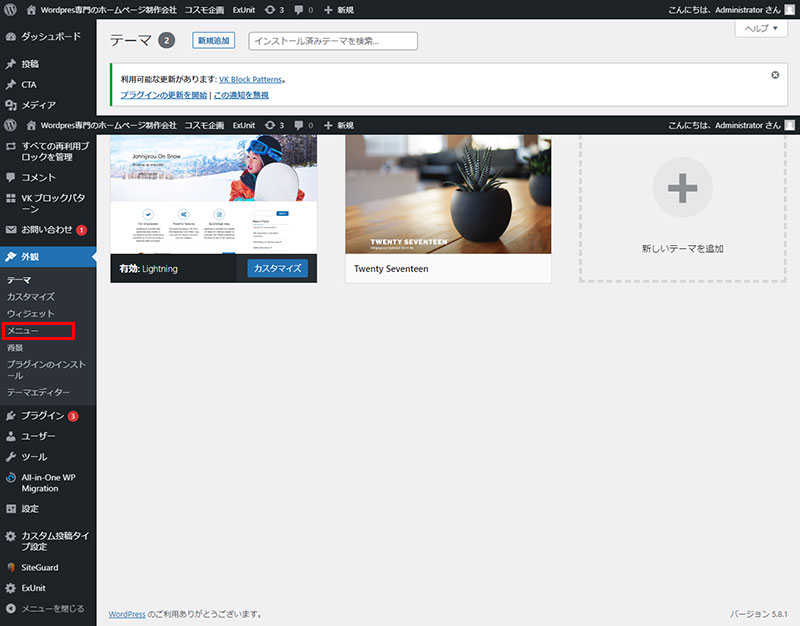Click the wrench icon for ツール
Screen dimensions: 800x626
(x=11, y=456)
